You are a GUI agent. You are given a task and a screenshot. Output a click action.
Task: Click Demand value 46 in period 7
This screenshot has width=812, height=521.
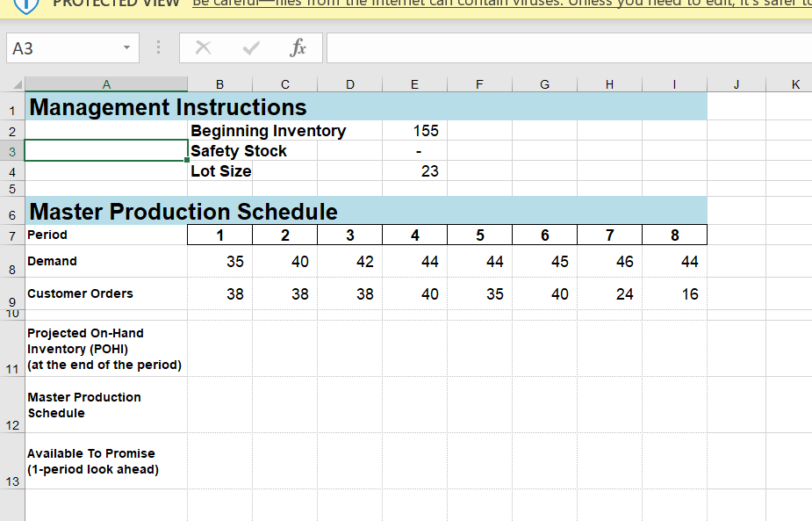click(x=609, y=261)
